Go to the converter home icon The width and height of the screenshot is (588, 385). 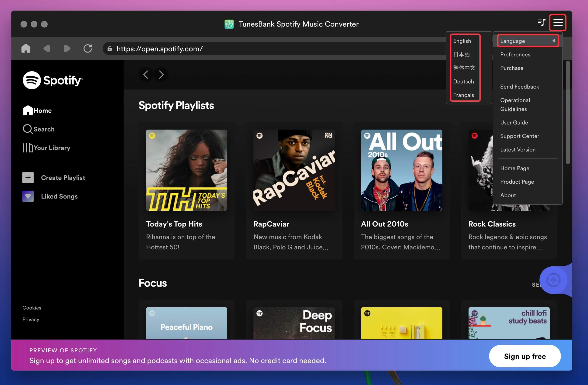[26, 48]
